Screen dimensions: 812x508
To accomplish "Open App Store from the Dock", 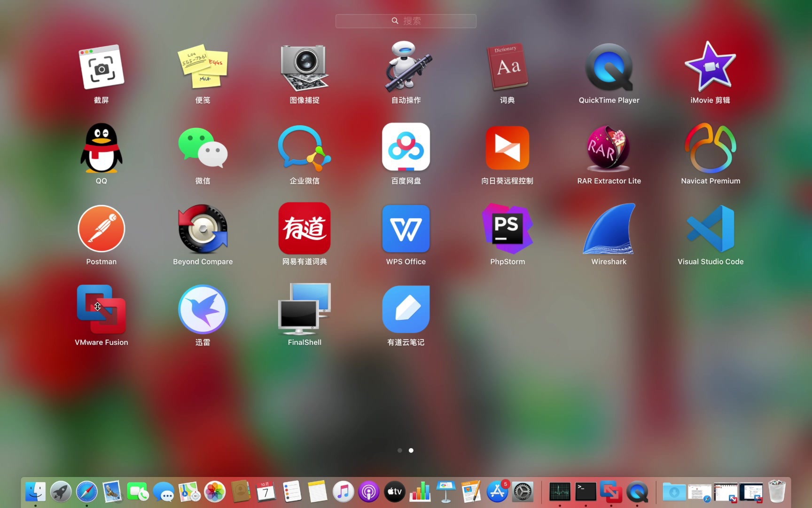I will 498,492.
